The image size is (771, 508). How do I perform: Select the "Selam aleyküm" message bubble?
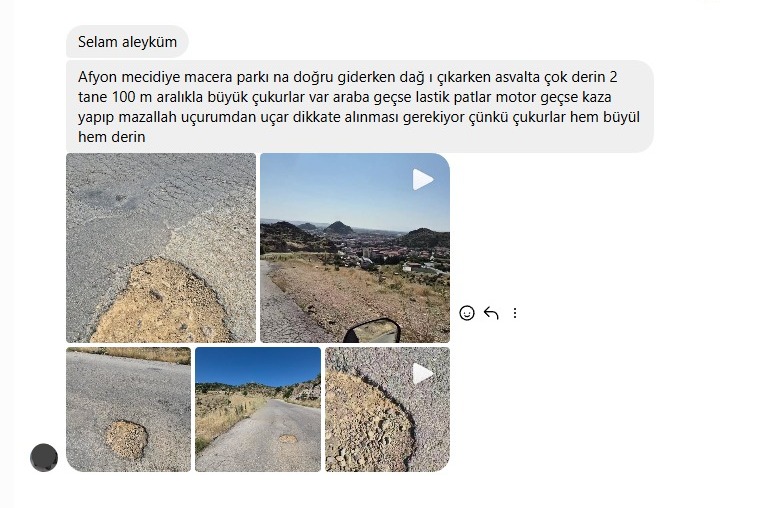[127, 42]
